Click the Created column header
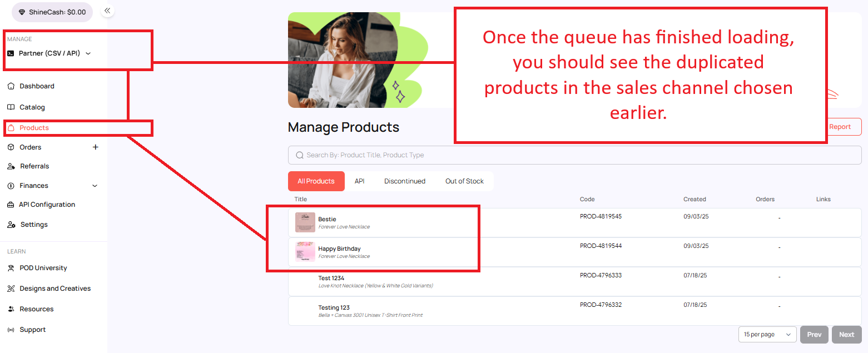The width and height of the screenshot is (868, 353). (x=695, y=199)
